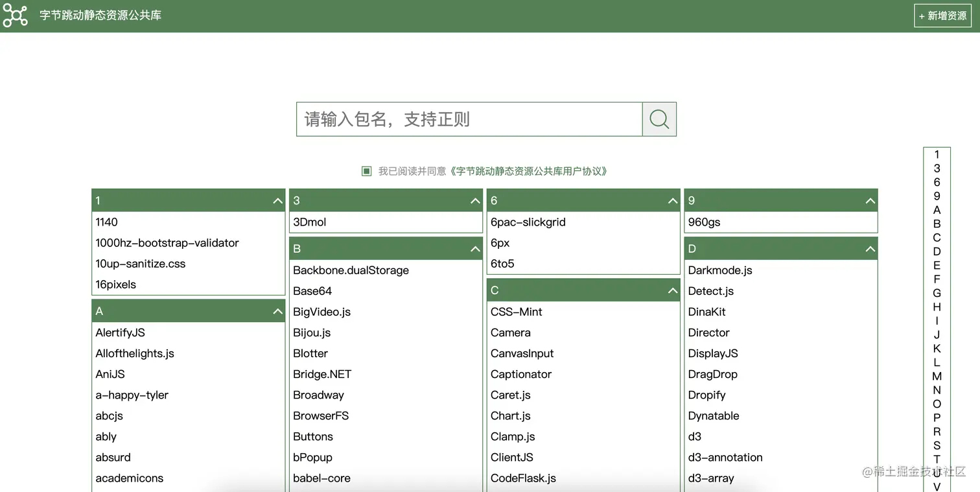The image size is (980, 492).
Task: Open the BrowserFS package
Action: pos(321,416)
